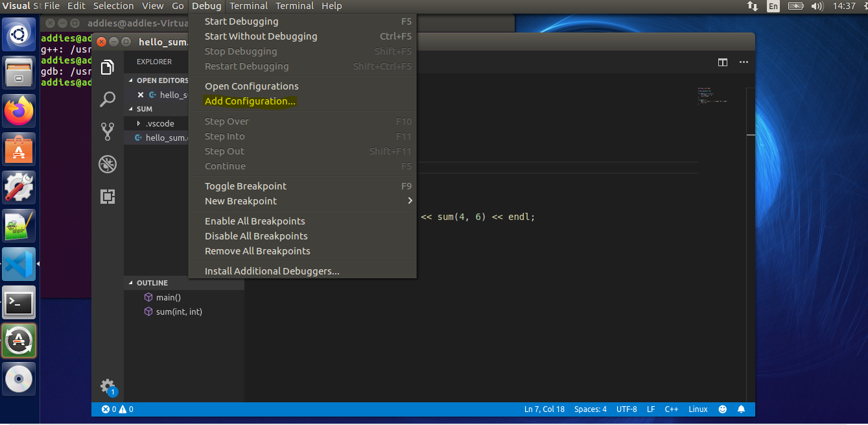The image size is (868, 425).
Task: Disable All Breakpoints
Action: pos(256,236)
